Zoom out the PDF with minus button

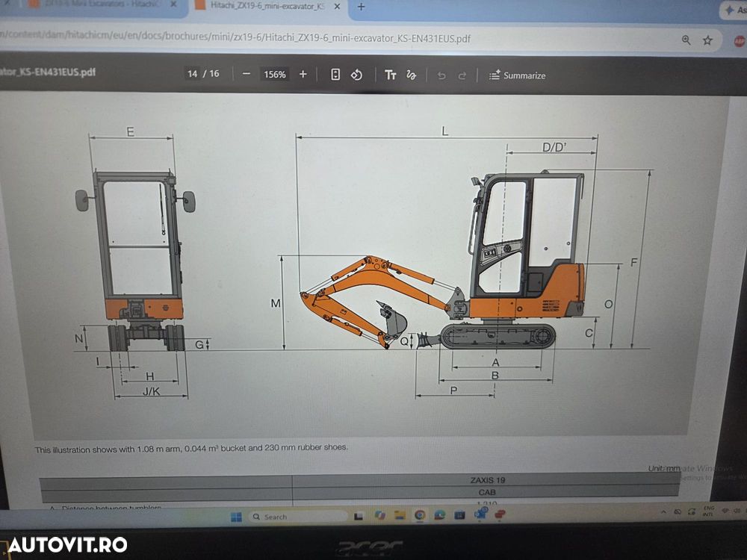[x=247, y=74]
